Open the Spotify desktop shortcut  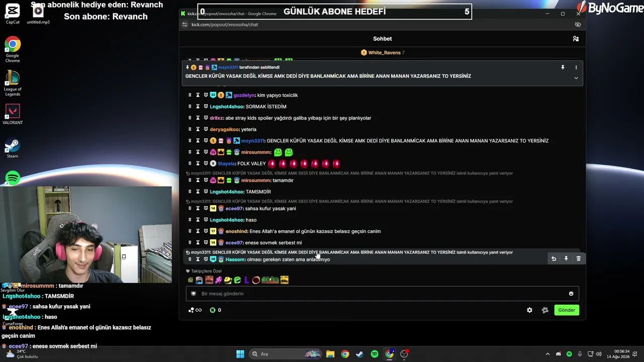coord(13,178)
